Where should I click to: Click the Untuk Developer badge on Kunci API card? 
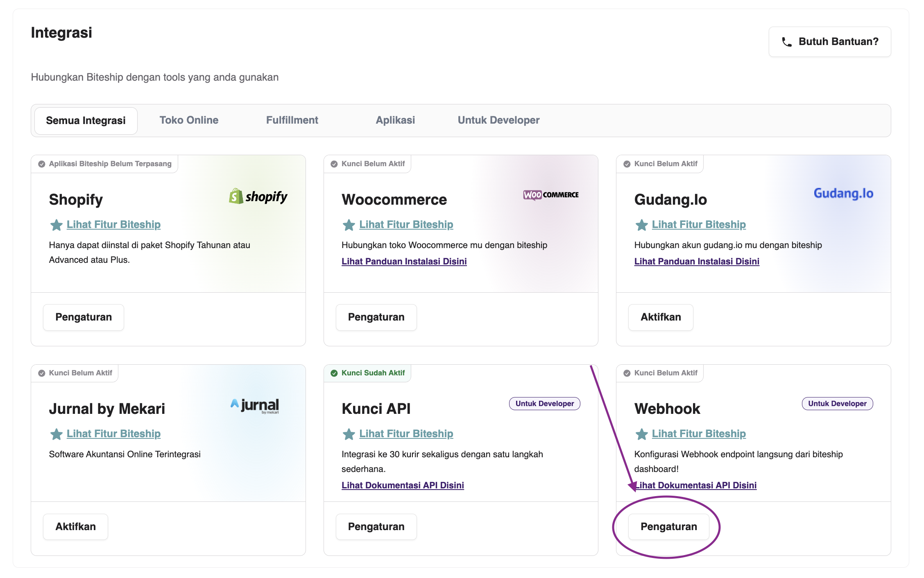(544, 403)
